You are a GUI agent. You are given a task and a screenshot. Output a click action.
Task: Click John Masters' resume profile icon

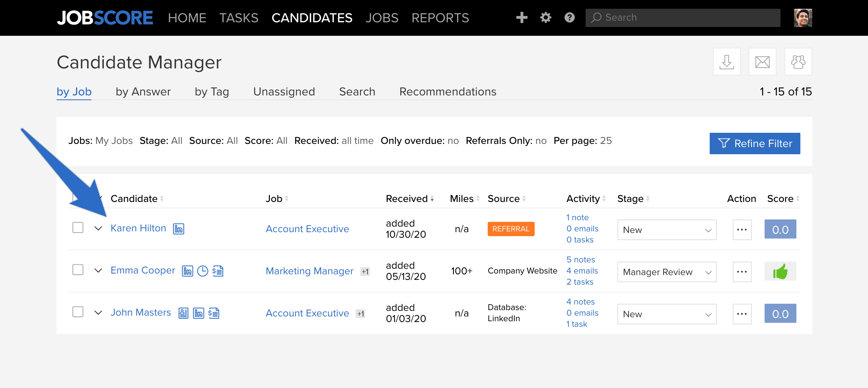pos(183,313)
